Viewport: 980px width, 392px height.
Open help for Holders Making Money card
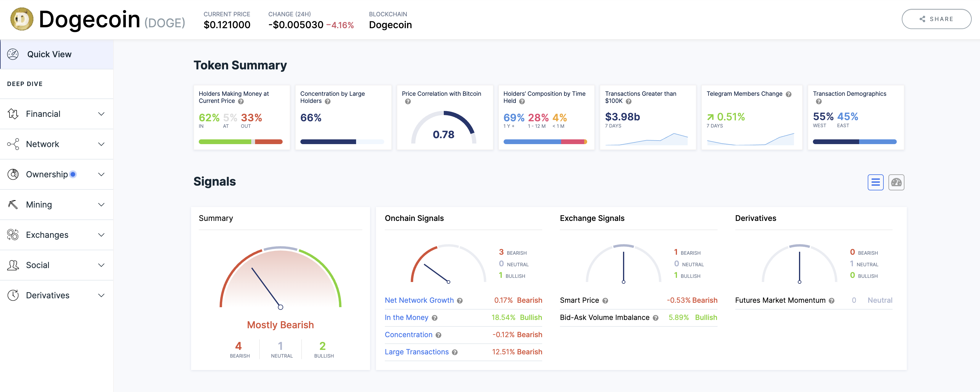(241, 101)
